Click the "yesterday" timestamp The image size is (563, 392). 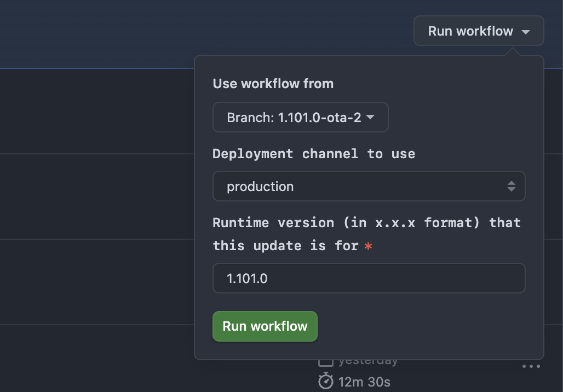(368, 360)
